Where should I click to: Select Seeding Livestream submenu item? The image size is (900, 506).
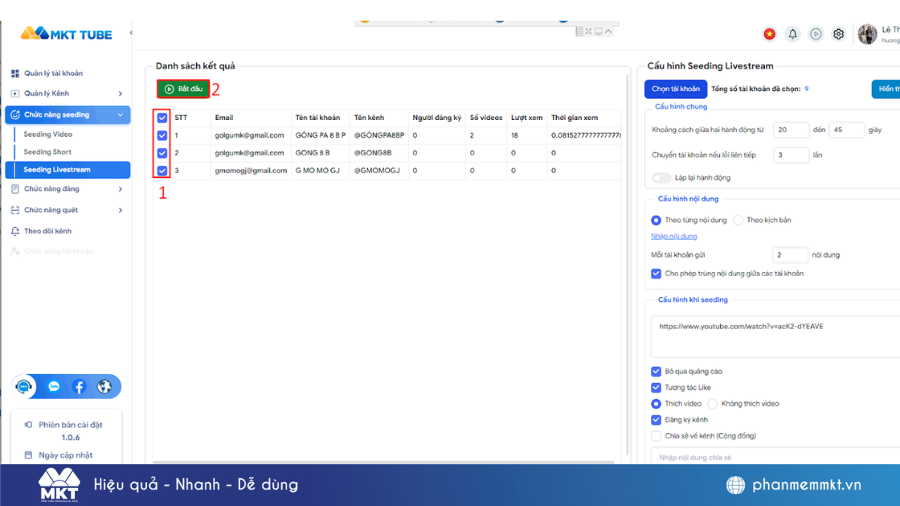pyautogui.click(x=68, y=170)
